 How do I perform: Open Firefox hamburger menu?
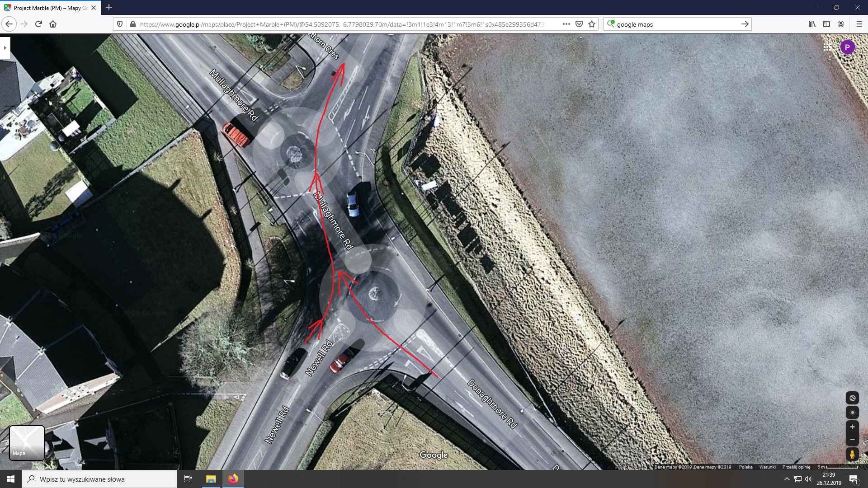point(859,24)
